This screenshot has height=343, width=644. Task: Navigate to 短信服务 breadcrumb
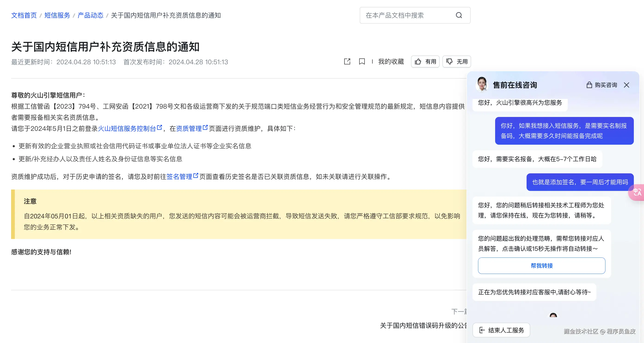(x=57, y=15)
